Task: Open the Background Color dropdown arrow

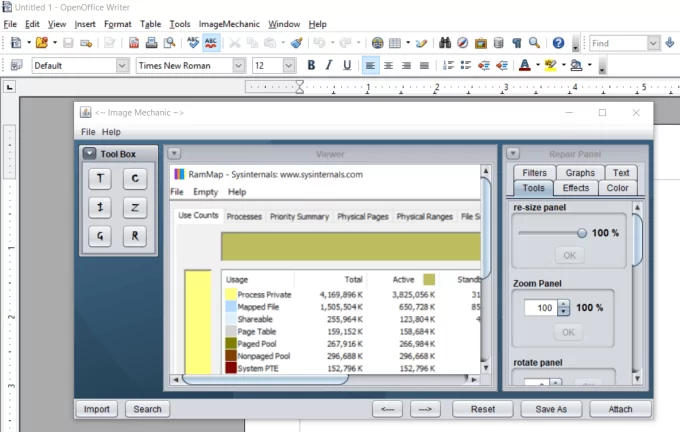Action: click(x=589, y=65)
